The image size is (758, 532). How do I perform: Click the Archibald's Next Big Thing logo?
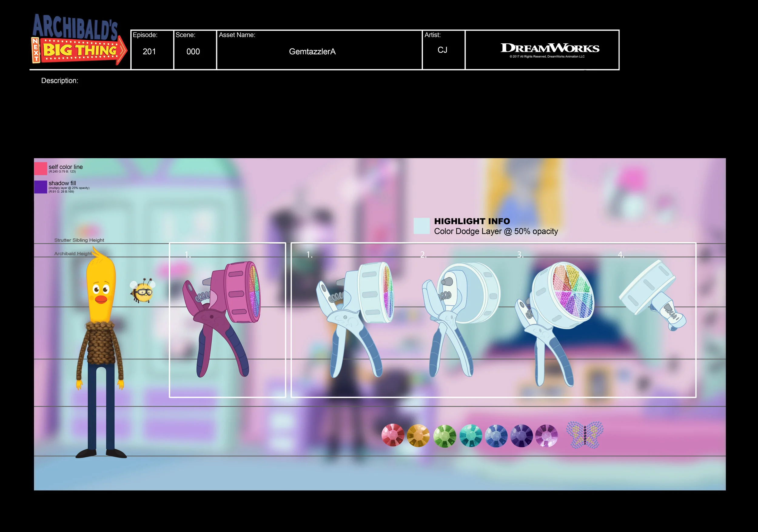coord(79,40)
